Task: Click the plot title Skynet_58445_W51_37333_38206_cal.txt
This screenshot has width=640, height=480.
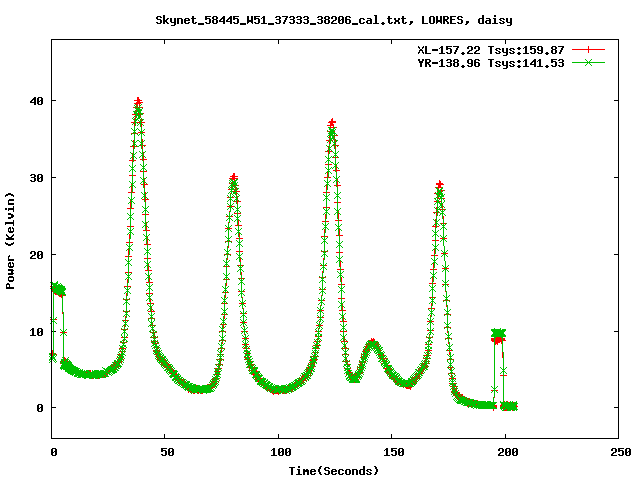Action: tap(333, 20)
